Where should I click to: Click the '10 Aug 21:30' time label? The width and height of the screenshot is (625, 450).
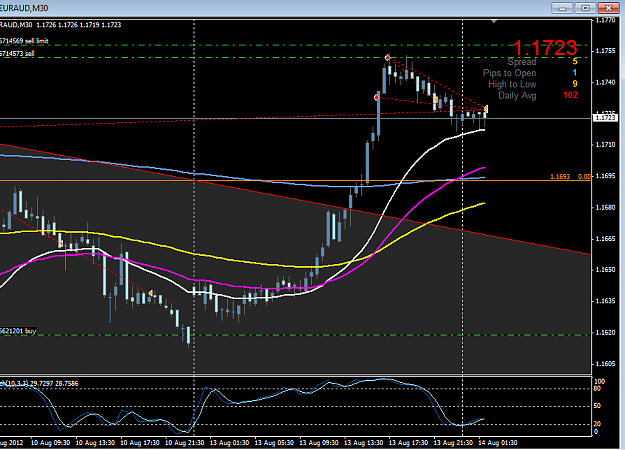185,443
